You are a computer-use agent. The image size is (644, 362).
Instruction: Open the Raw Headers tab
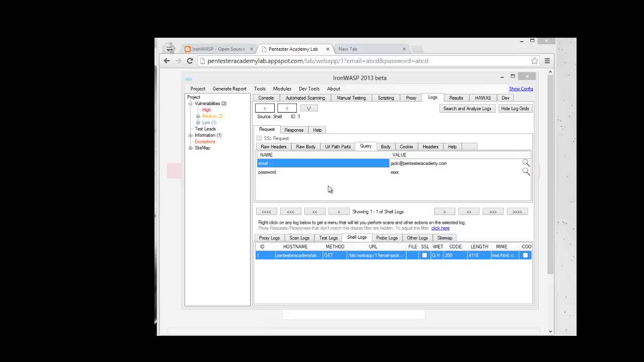tap(273, 147)
